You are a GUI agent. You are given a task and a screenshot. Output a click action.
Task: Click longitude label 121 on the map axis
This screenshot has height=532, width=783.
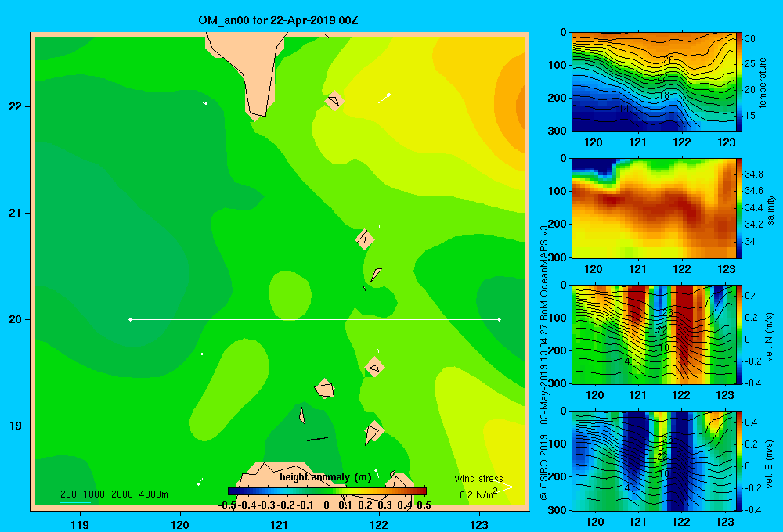[x=280, y=524]
